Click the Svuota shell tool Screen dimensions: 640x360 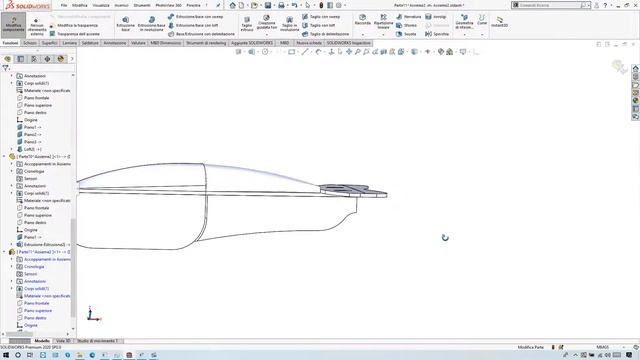point(406,34)
